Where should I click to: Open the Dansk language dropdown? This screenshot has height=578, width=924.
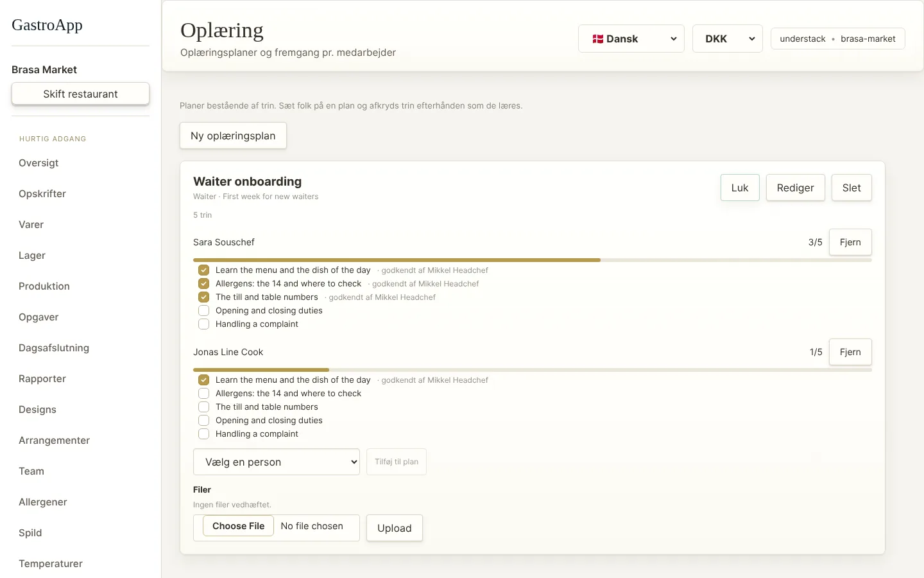coord(631,39)
